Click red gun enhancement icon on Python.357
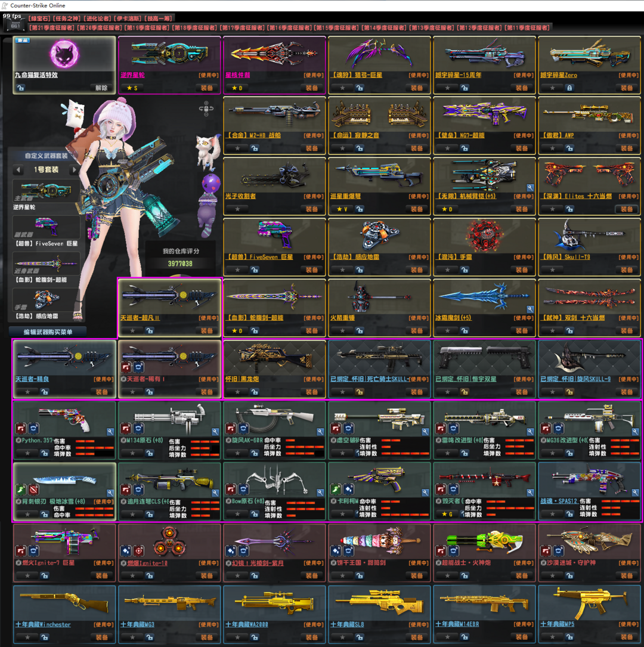This screenshot has width=644, height=647. pyautogui.click(x=21, y=428)
